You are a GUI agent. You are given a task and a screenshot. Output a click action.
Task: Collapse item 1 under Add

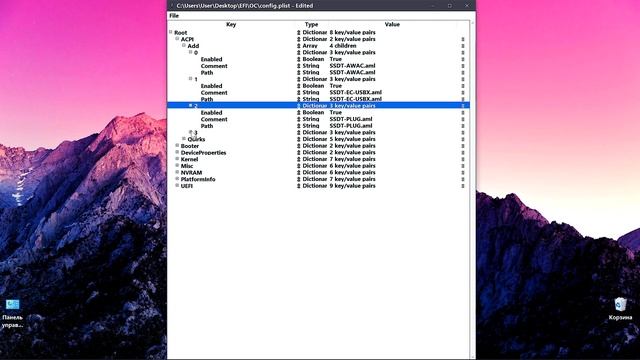point(190,78)
